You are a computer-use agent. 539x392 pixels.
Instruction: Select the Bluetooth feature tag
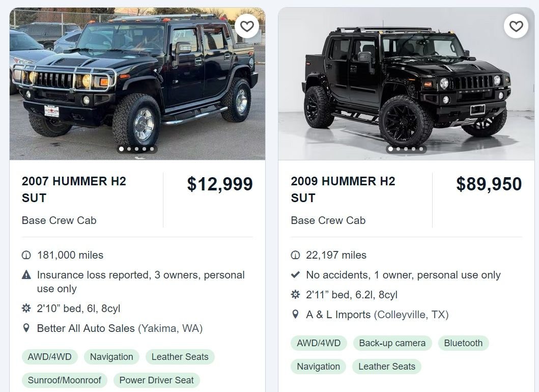coord(463,343)
